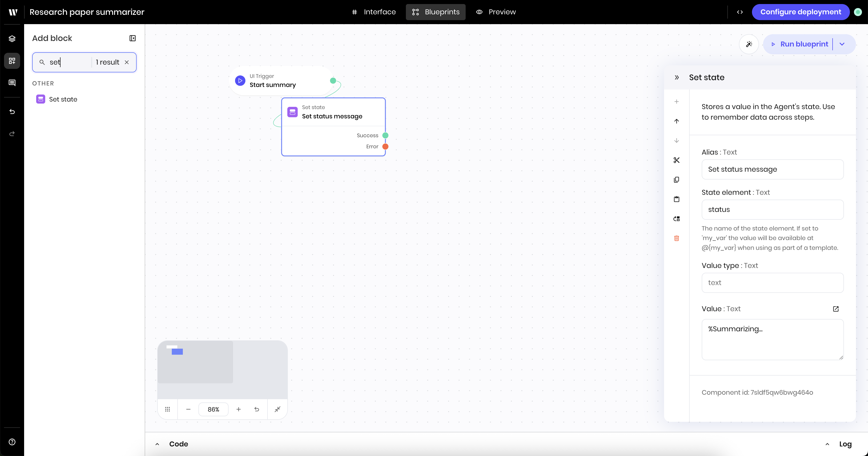
Task: Open the code view icon in header
Action: pyautogui.click(x=740, y=12)
